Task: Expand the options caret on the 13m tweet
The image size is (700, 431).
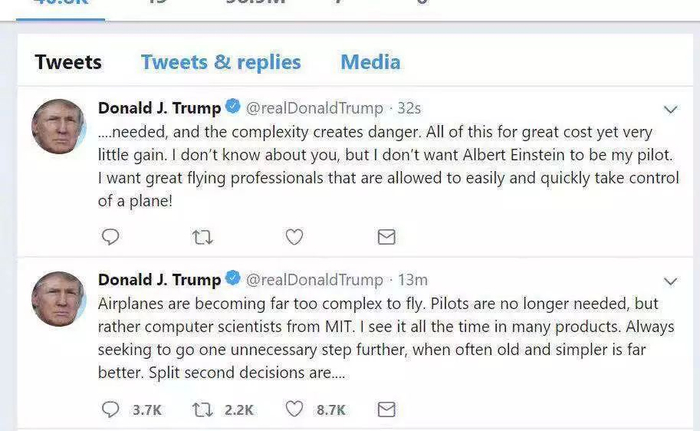Action: pos(671,280)
